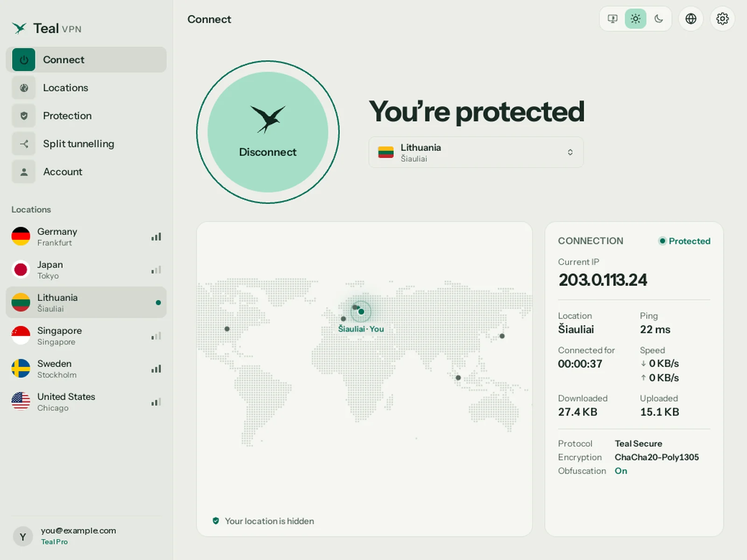Click the current IP 203.0.113.24
This screenshot has height=560, width=747.
[603, 280]
